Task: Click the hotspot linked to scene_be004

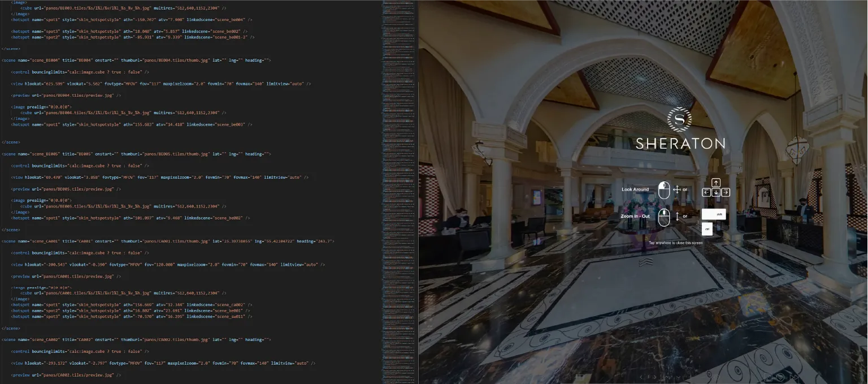Action: point(132,20)
